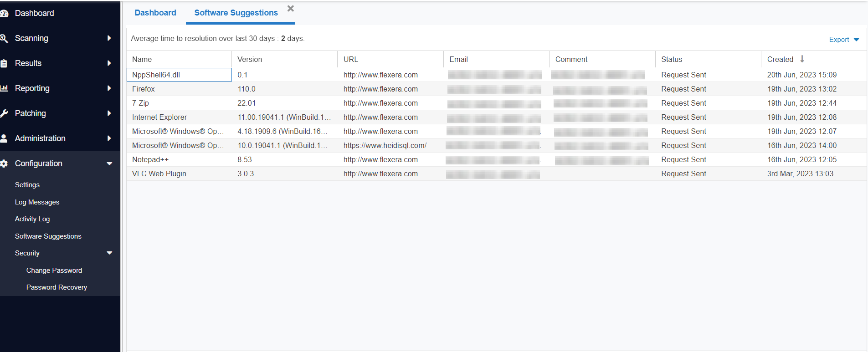Click the Configuration gear icon

(4, 163)
